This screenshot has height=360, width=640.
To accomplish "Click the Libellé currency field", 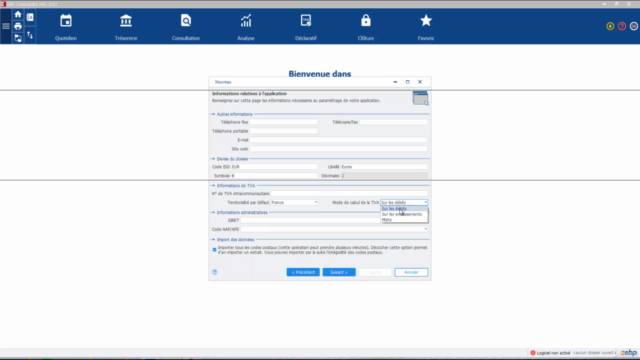I will (384, 167).
